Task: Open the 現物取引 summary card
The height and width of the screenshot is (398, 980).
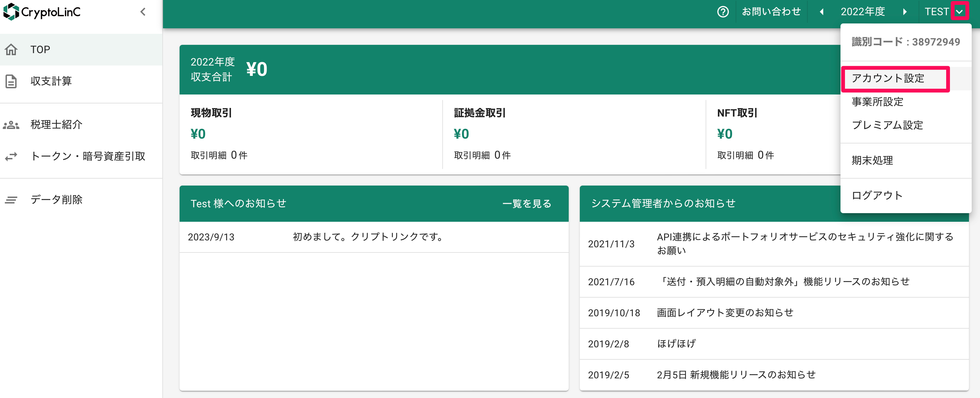Action: pyautogui.click(x=311, y=134)
